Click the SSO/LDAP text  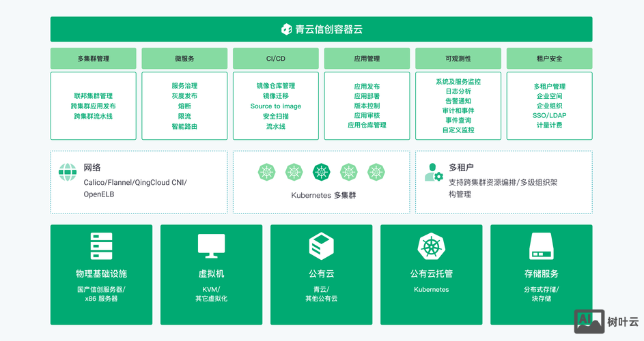[549, 115]
